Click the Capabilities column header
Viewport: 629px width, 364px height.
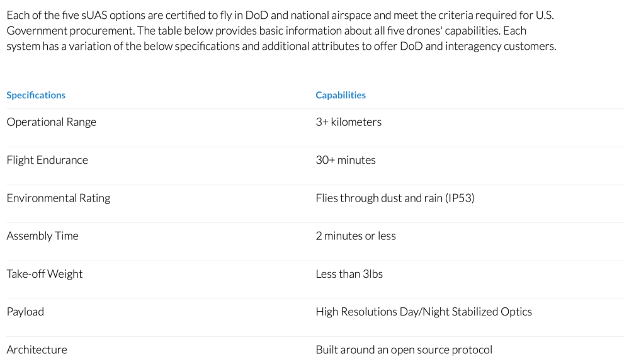pos(341,95)
